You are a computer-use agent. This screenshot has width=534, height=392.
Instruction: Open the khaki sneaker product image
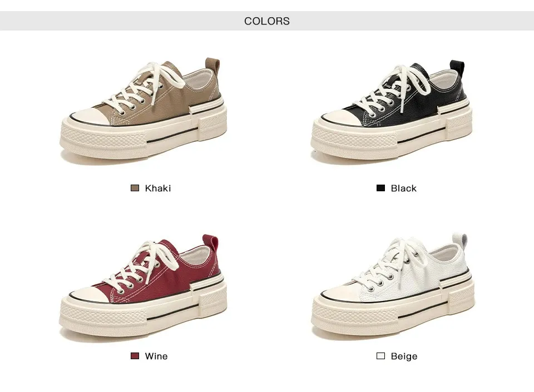pos(144,111)
